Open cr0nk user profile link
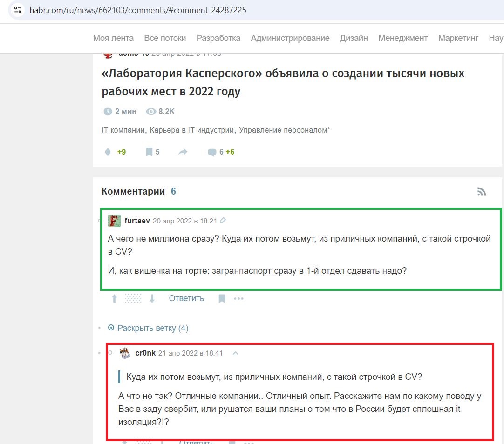504x444 pixels. click(x=145, y=353)
